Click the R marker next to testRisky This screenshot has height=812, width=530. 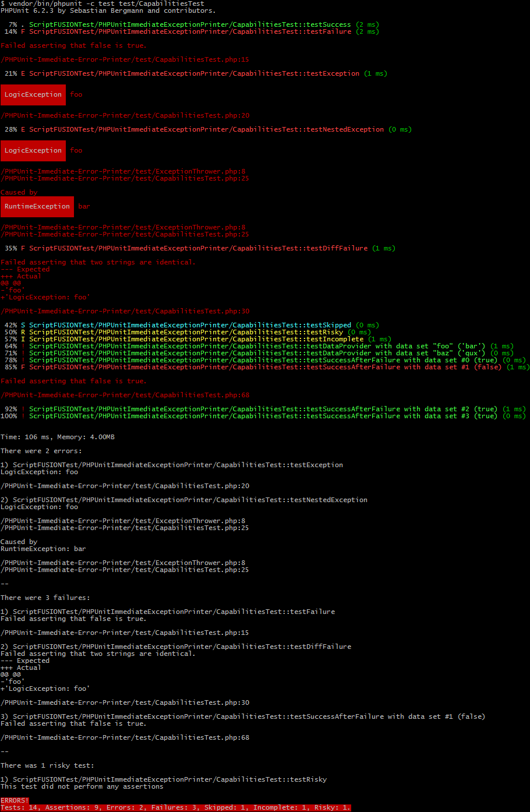[x=22, y=331]
